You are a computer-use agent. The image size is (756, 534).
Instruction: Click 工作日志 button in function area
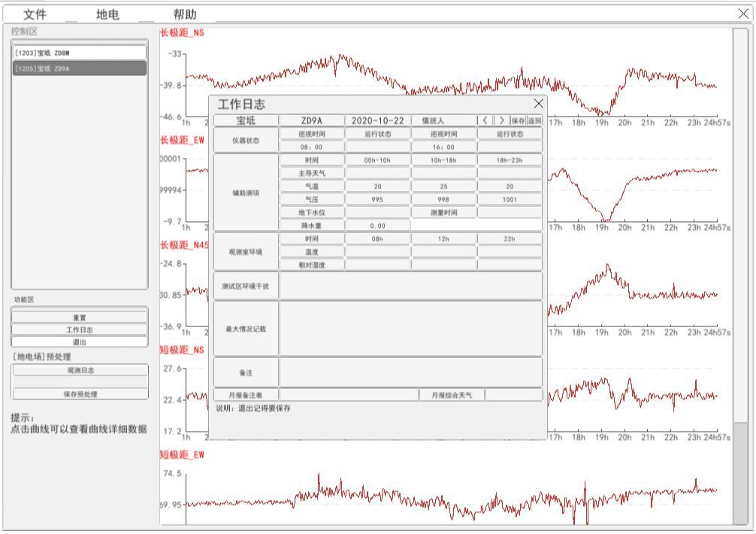click(80, 329)
